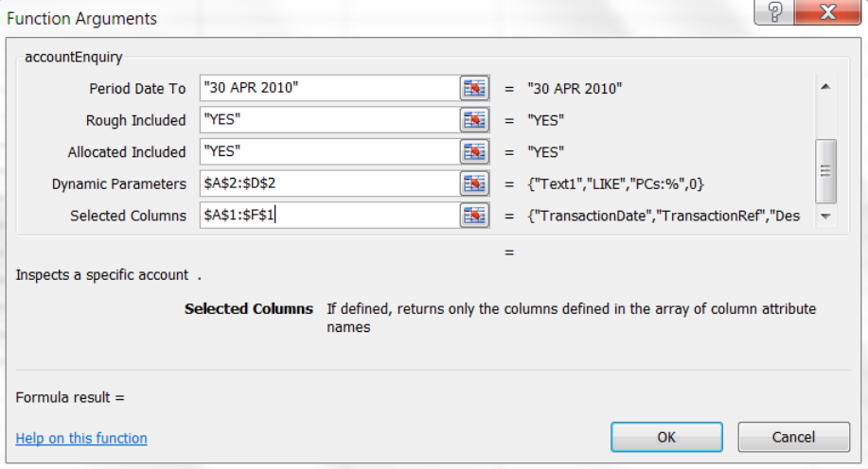Viewport: 868px width, 469px height.
Task: Click range selector icon for Allocated Included
Action: tap(474, 151)
